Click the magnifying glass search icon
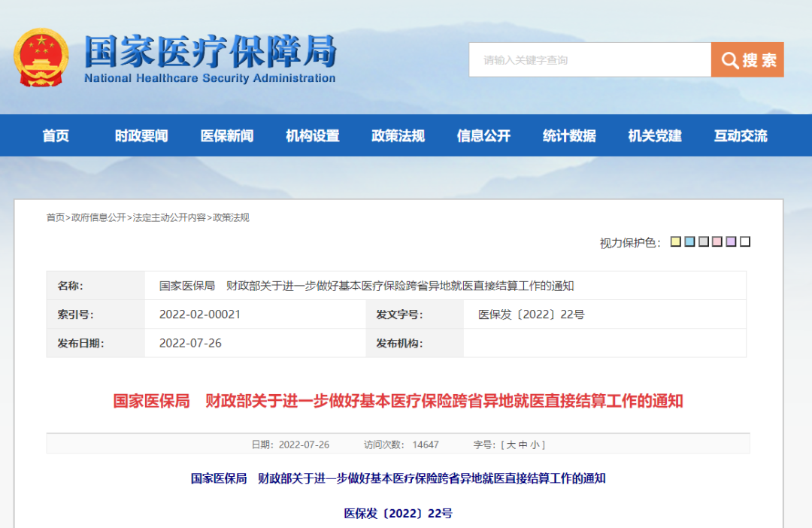Viewport: 812px width, 528px height. (729, 60)
